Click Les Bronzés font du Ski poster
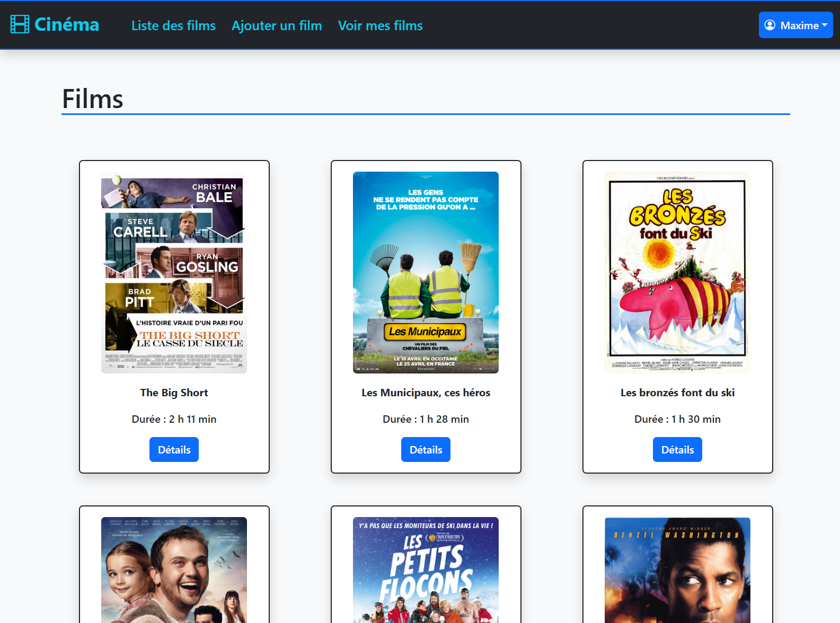Viewport: 840px width, 623px height. [677, 272]
